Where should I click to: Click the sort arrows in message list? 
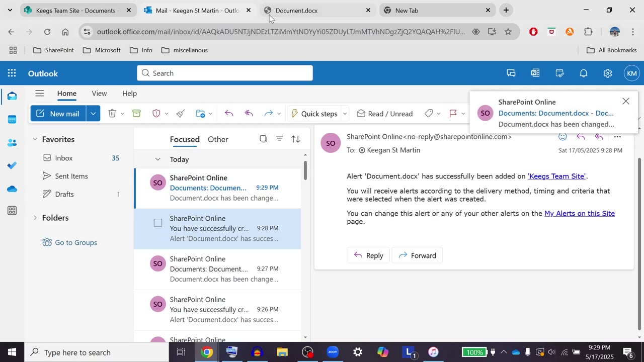(296, 139)
